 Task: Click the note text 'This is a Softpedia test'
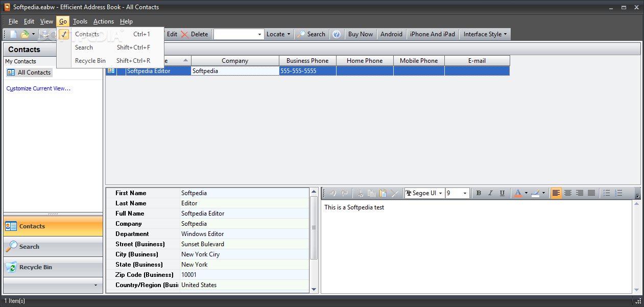[354, 207]
